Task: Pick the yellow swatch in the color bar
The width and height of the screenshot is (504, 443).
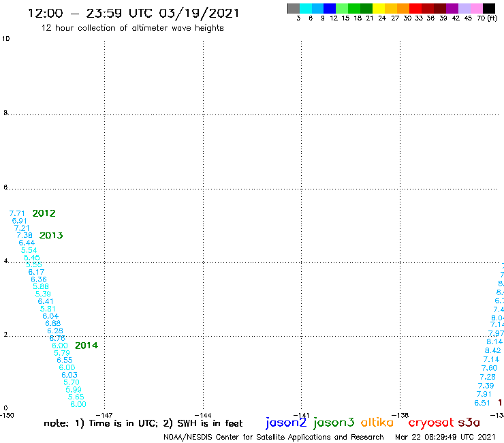Action: point(379,8)
